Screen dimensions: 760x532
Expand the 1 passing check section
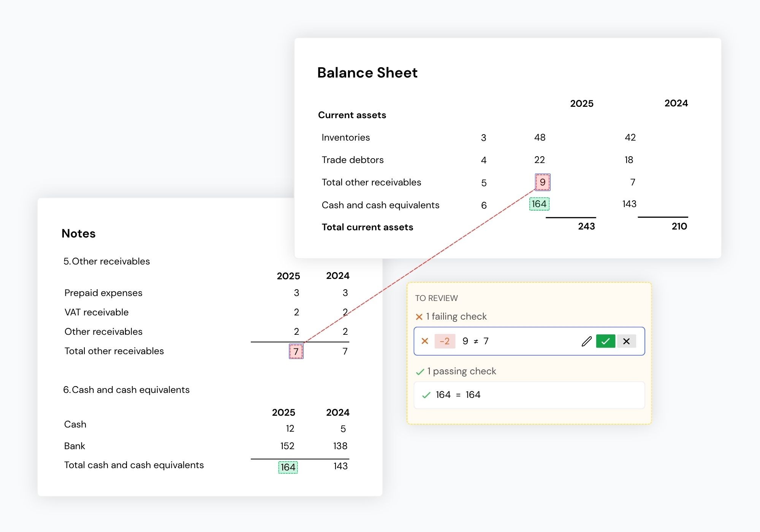click(456, 371)
